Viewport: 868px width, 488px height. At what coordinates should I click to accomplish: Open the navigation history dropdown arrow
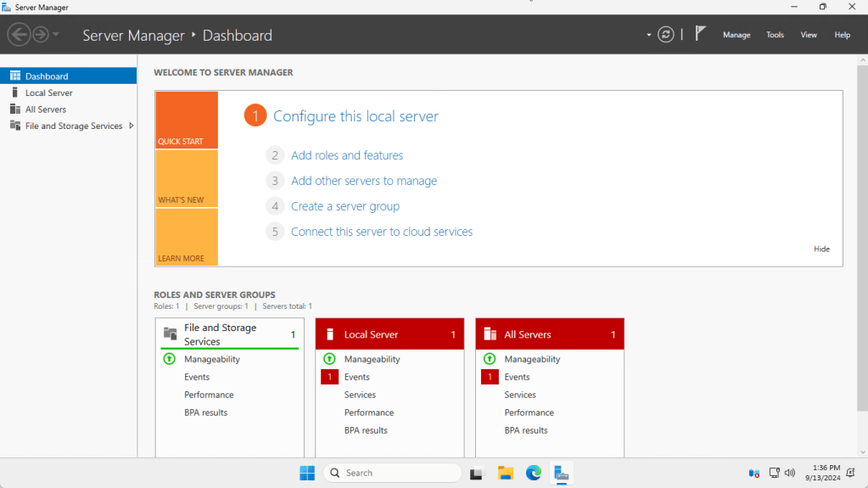pos(56,35)
